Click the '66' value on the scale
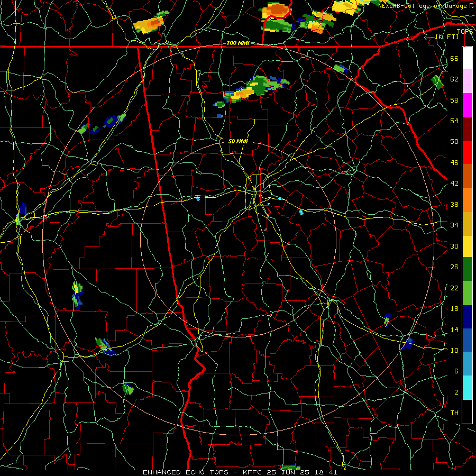The height and width of the screenshot is (476, 476). 454,58
